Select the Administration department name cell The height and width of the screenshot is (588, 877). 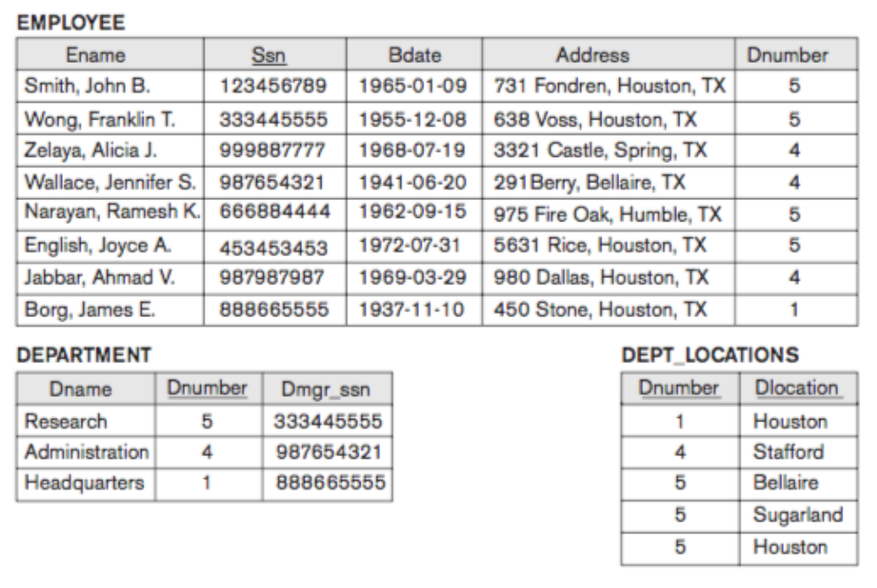tap(86, 453)
